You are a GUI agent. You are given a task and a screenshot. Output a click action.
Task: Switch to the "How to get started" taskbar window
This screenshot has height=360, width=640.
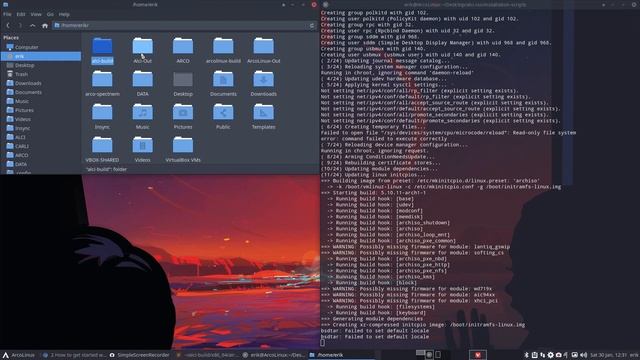point(74,355)
